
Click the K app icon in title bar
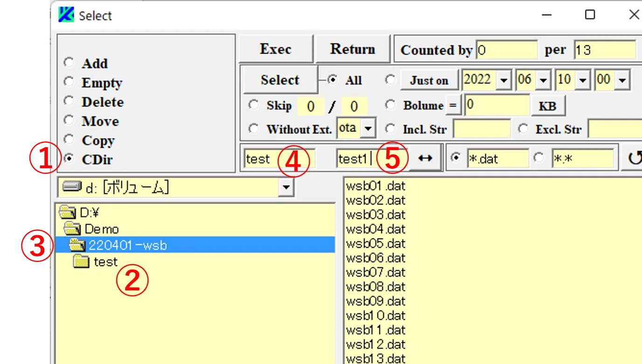(66, 15)
